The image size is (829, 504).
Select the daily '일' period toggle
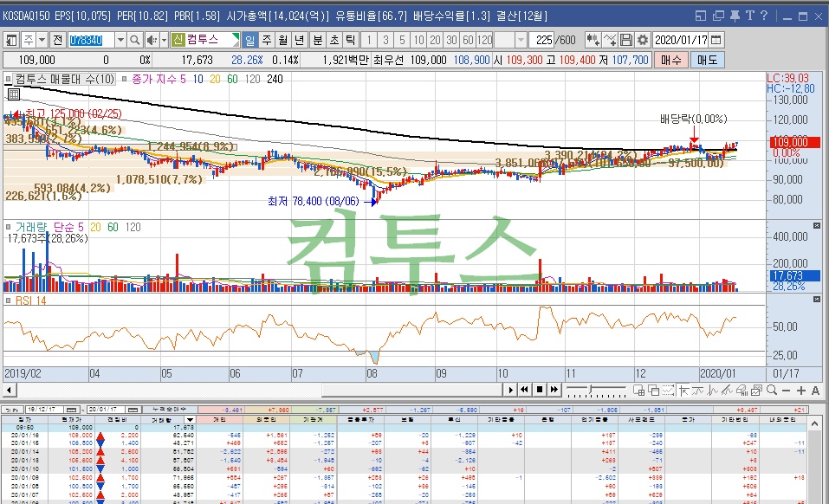pos(249,40)
